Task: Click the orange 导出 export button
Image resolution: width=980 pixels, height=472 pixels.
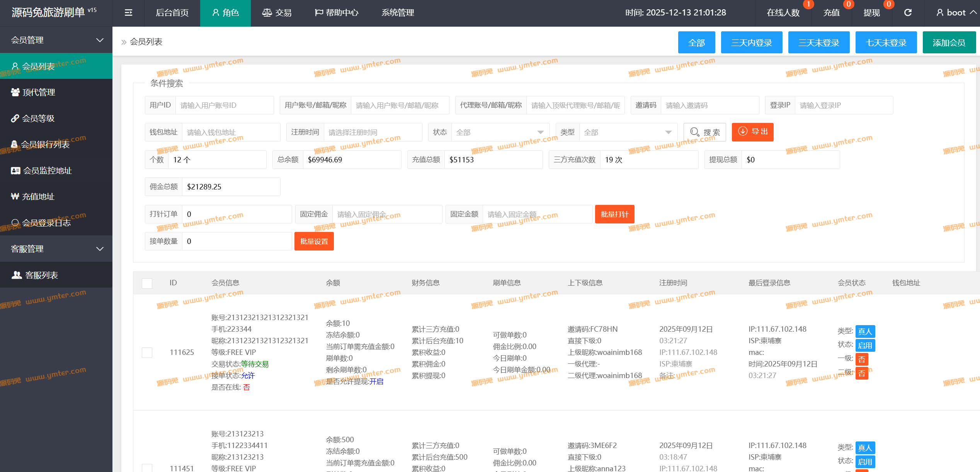Action: (x=752, y=132)
